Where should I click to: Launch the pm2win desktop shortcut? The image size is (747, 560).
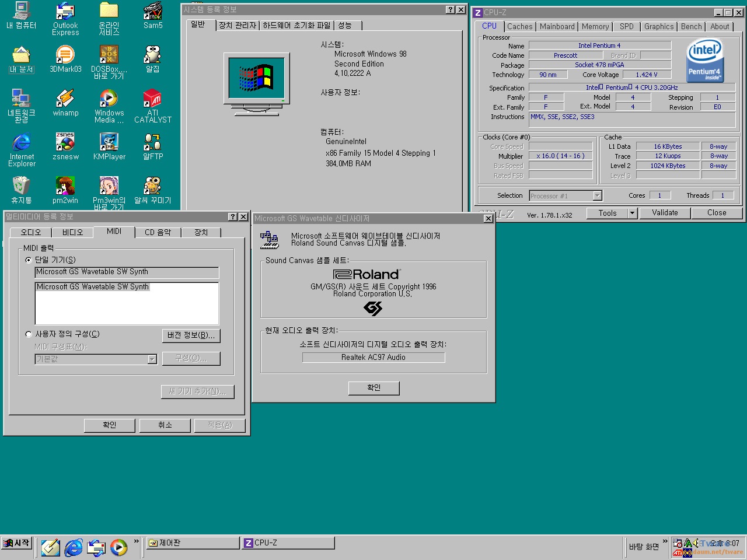click(65, 191)
